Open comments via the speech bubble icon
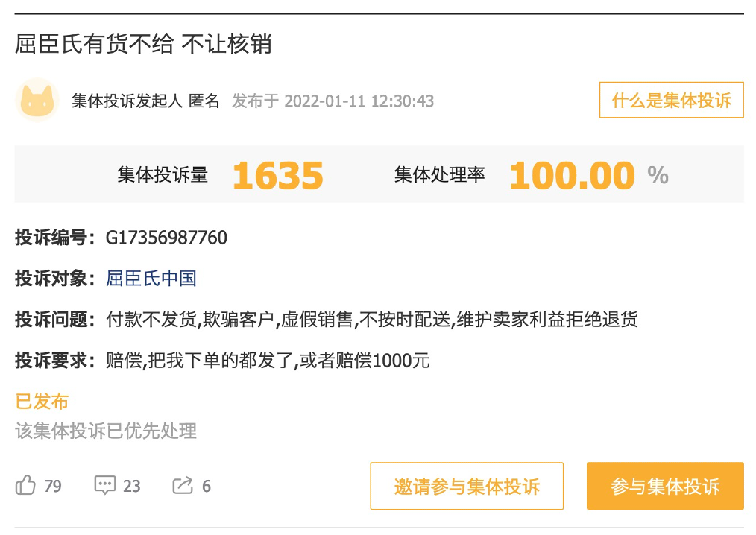 (105, 486)
